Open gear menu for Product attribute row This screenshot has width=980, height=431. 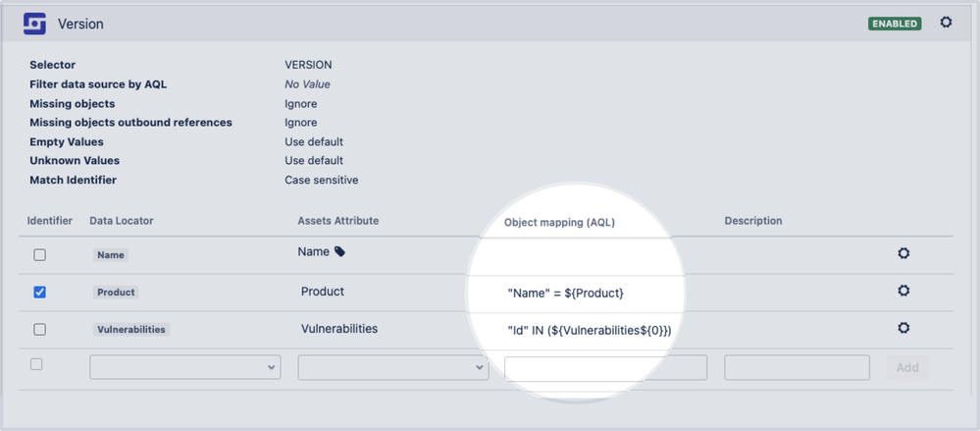point(903,291)
